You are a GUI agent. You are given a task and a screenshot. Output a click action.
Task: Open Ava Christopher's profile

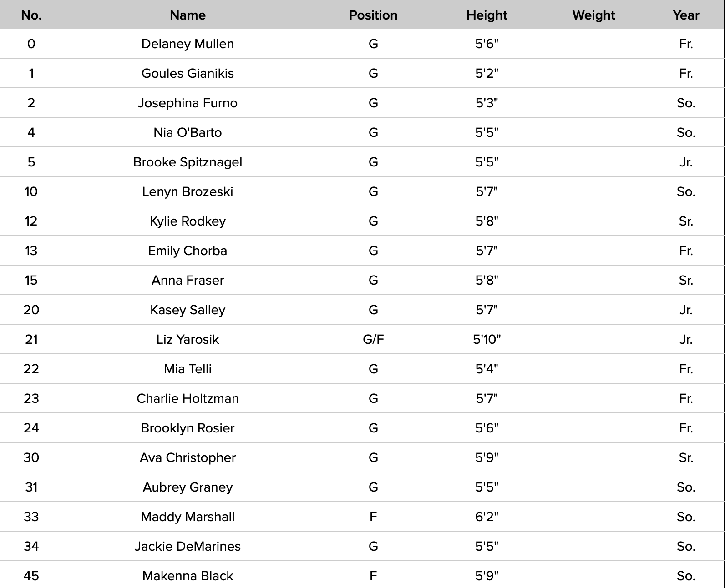[188, 457]
